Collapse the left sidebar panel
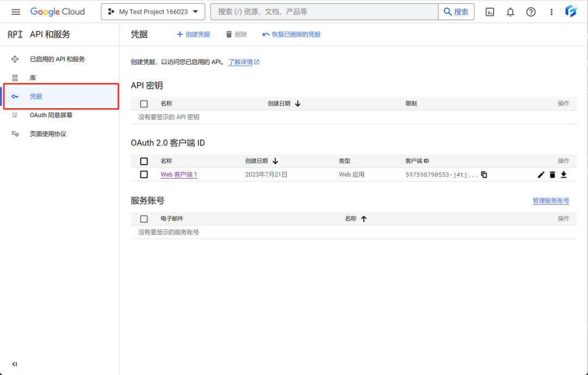The image size is (588, 375). [15, 364]
